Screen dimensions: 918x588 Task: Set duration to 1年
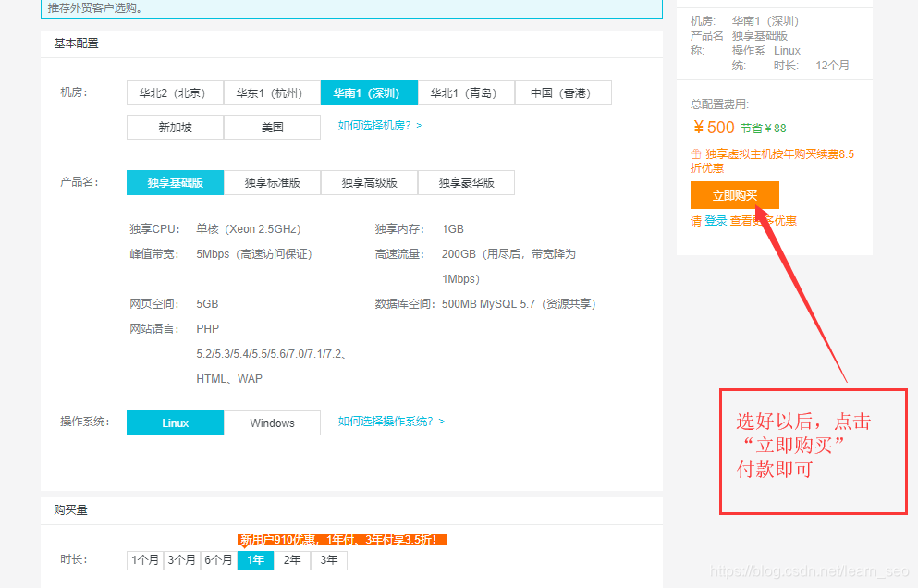pos(255,560)
